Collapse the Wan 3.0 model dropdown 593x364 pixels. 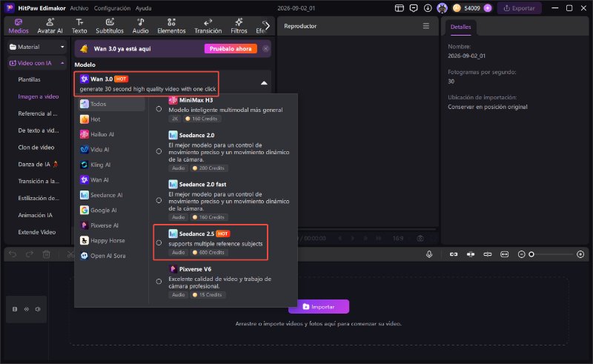tap(264, 83)
